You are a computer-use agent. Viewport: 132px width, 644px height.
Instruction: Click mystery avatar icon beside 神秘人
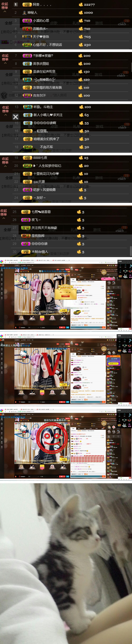[24, 13]
